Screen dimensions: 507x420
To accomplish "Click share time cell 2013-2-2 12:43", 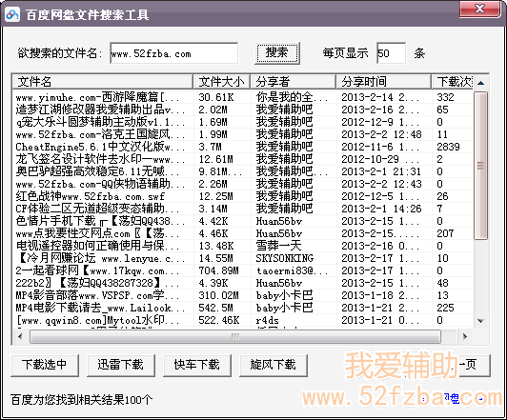I will (381, 184).
